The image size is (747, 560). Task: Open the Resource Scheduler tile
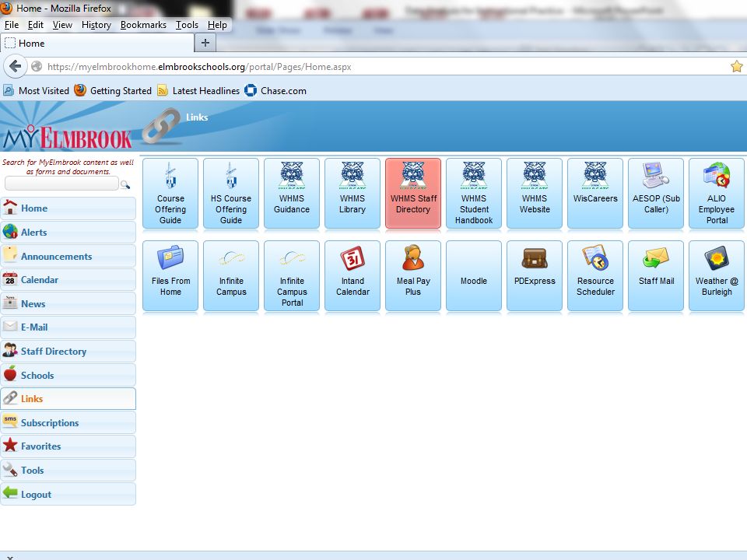coord(595,275)
